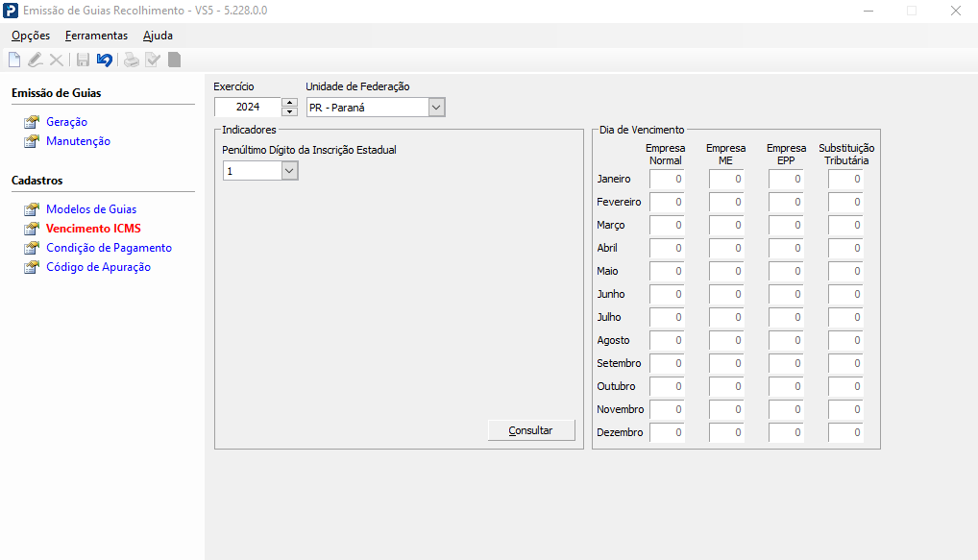Open the Código de Apuração link
Screen dimensions: 978x560
tap(99, 267)
